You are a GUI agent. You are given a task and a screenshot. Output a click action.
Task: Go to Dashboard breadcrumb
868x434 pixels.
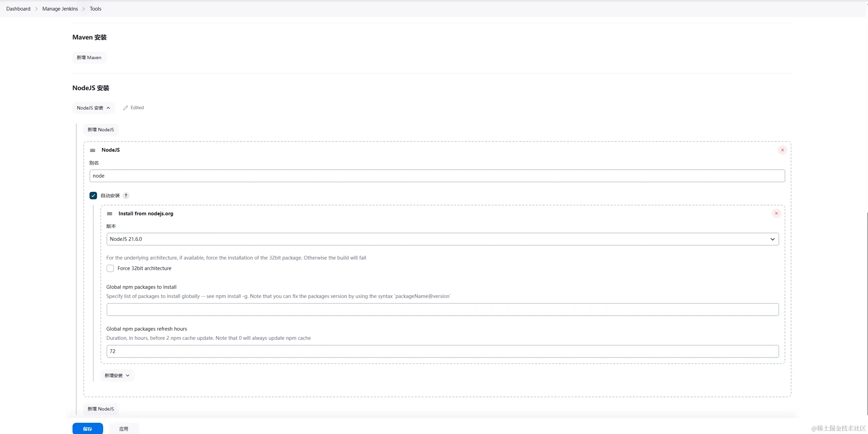(18, 9)
